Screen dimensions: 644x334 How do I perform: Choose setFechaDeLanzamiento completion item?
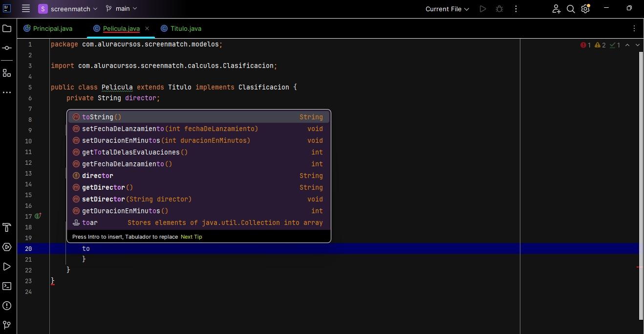[x=199, y=129]
